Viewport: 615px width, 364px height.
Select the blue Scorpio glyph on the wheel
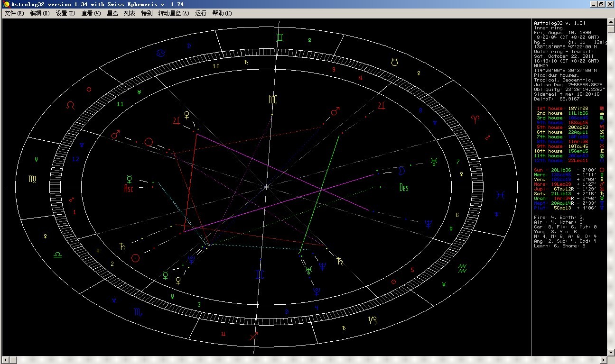(138, 312)
